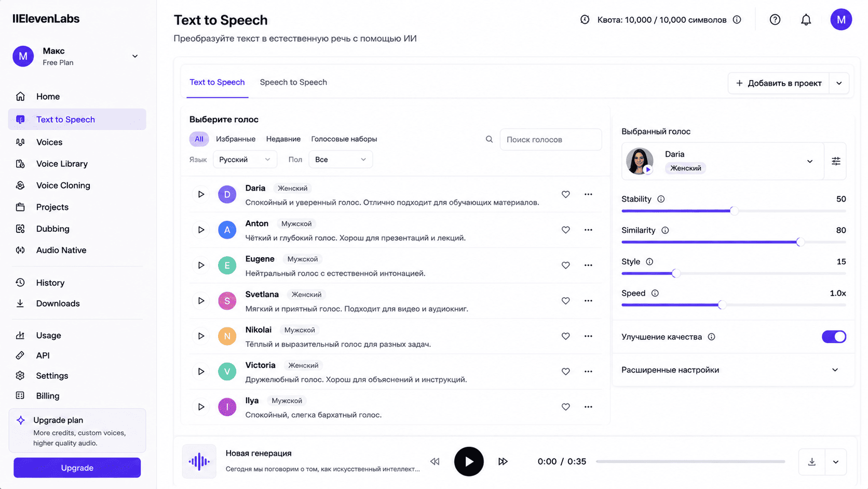Switch to the Speech to Speech tab

click(293, 82)
